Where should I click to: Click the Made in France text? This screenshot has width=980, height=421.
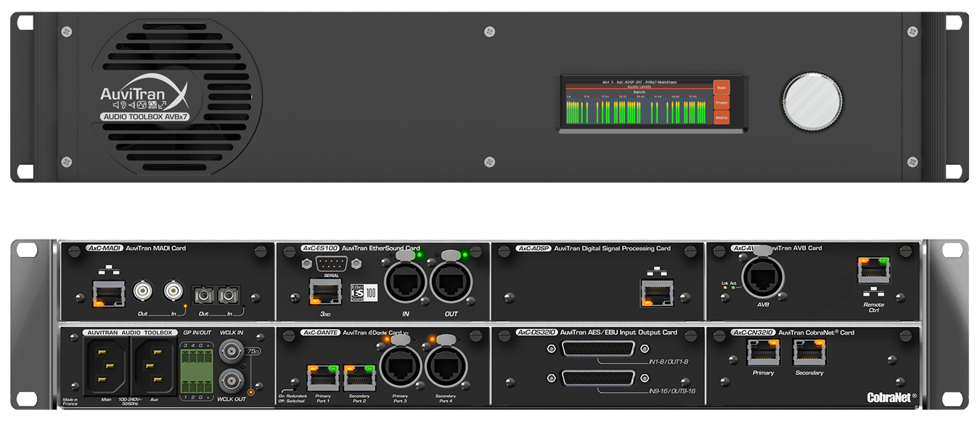tap(70, 401)
